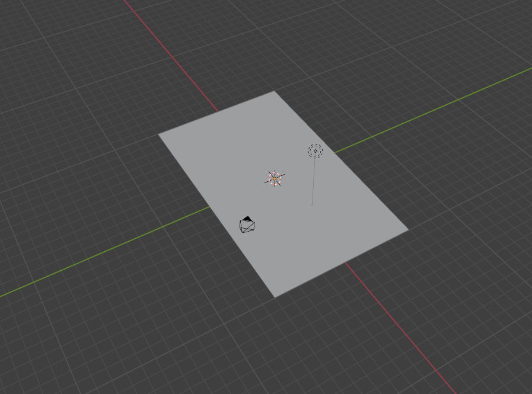Click the bottom end of the light's drop line
Image resolution: width=532 pixels, height=394 pixels.
[x=312, y=205]
